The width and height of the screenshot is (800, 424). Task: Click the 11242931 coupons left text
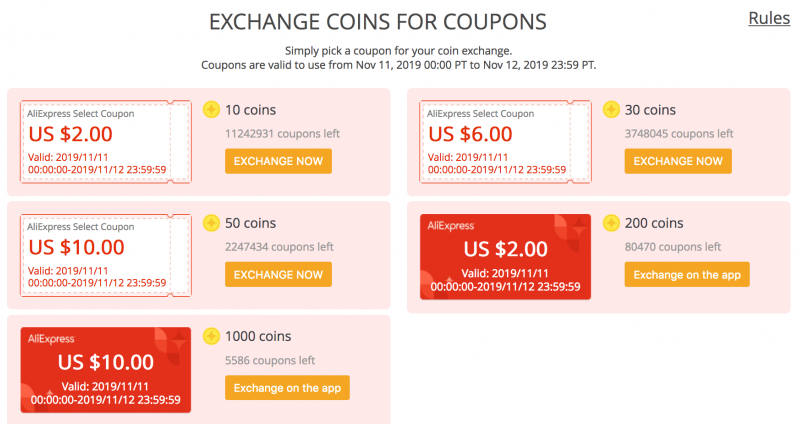click(282, 134)
